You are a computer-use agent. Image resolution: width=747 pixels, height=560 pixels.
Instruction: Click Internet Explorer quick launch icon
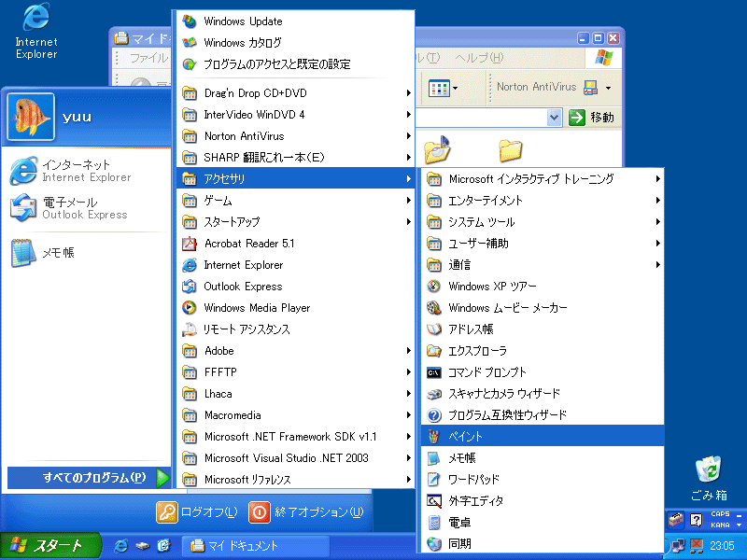pos(121,546)
